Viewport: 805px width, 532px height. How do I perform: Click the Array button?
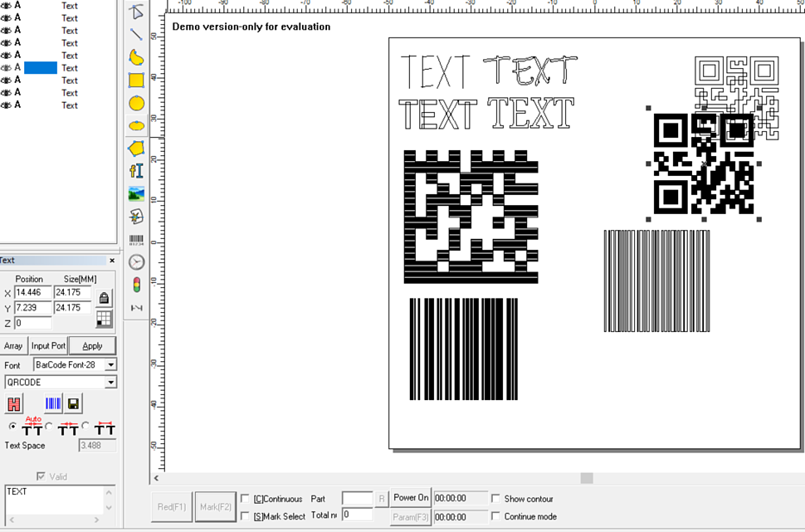point(13,345)
